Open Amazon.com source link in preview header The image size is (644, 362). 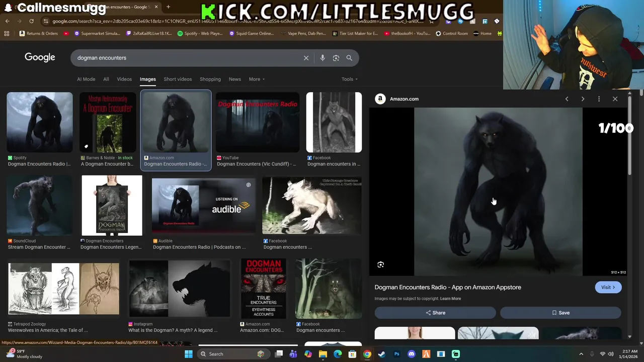point(404,99)
